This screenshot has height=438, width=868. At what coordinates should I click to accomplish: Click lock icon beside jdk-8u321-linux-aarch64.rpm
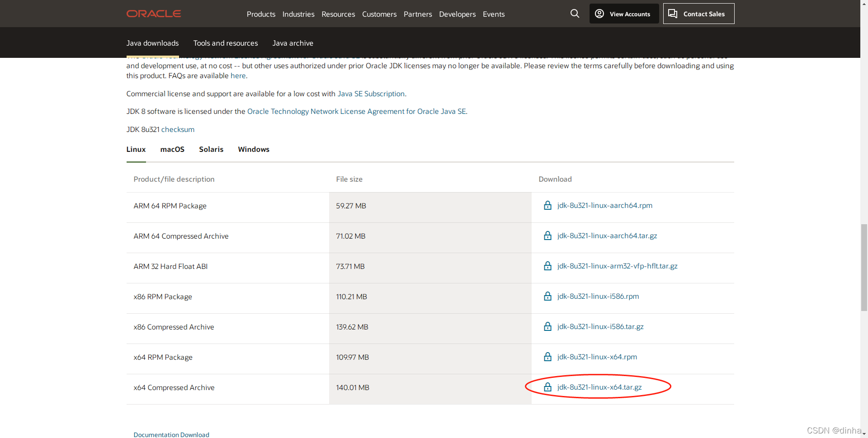click(547, 205)
